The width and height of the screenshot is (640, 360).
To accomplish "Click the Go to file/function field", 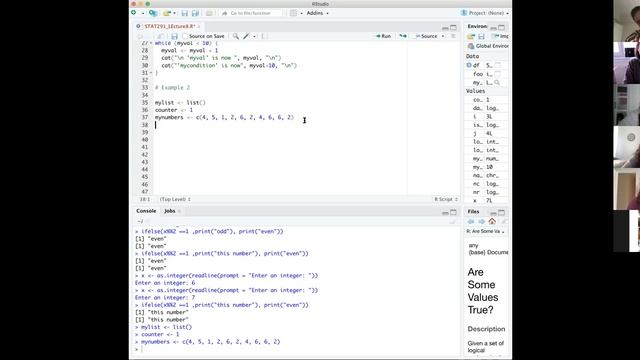I will (251, 13).
